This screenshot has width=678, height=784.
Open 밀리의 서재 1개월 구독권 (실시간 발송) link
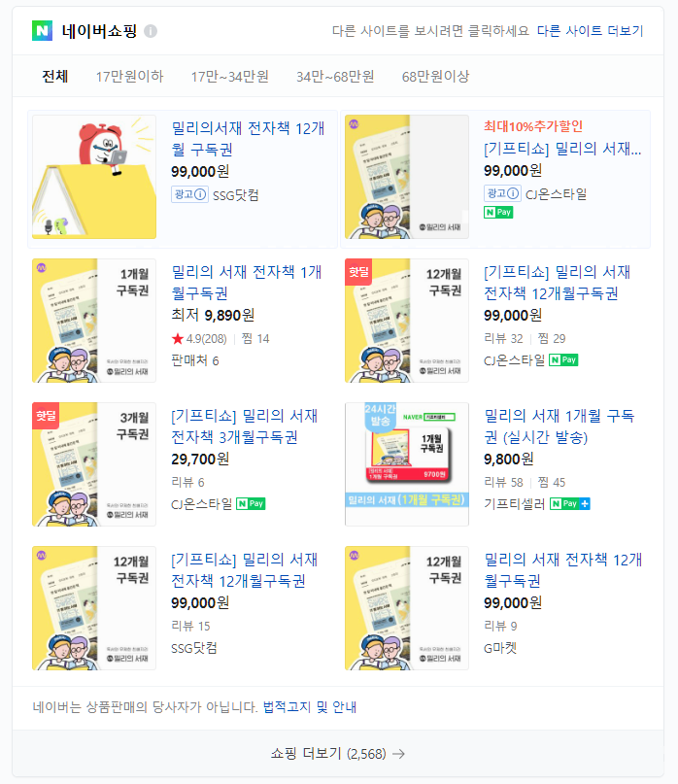click(559, 426)
